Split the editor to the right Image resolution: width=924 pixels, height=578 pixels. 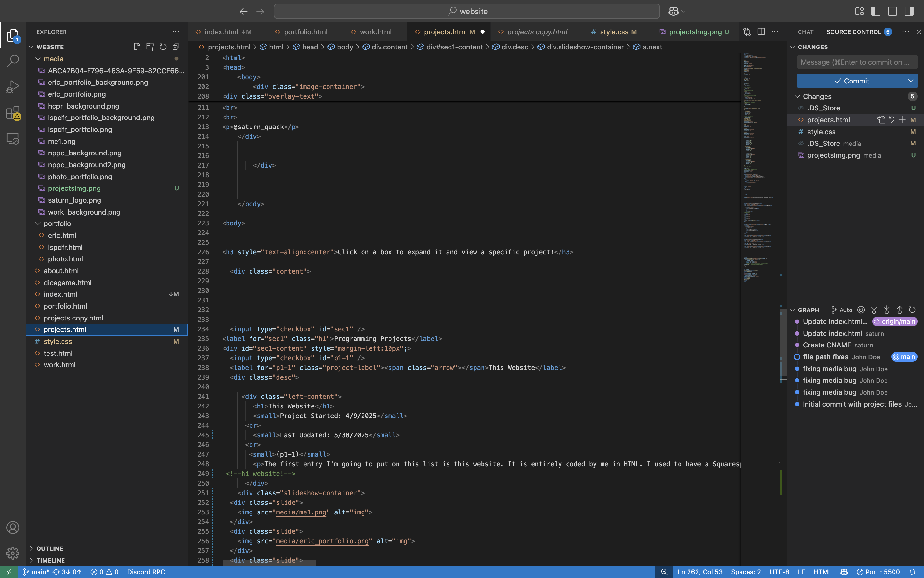pyautogui.click(x=761, y=32)
